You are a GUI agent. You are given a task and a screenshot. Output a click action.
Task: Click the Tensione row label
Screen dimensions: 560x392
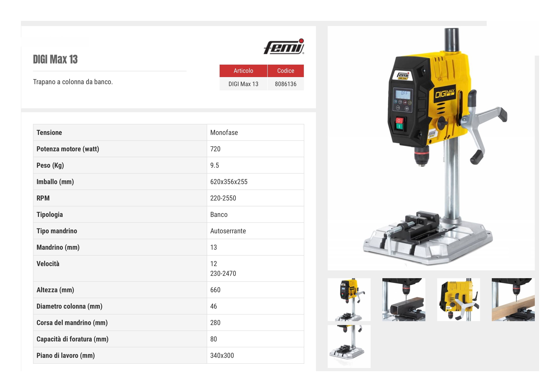(x=49, y=133)
